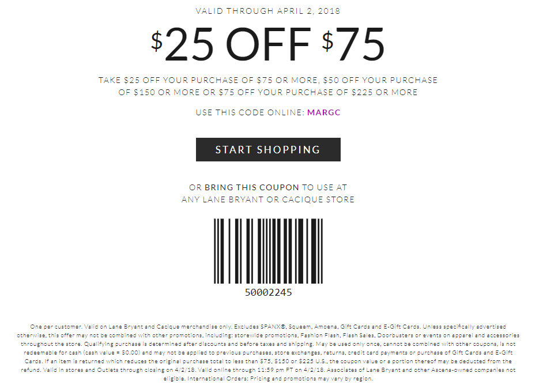Click the START SHOPPING button
This screenshot has height=392, width=543.
pos(268,150)
